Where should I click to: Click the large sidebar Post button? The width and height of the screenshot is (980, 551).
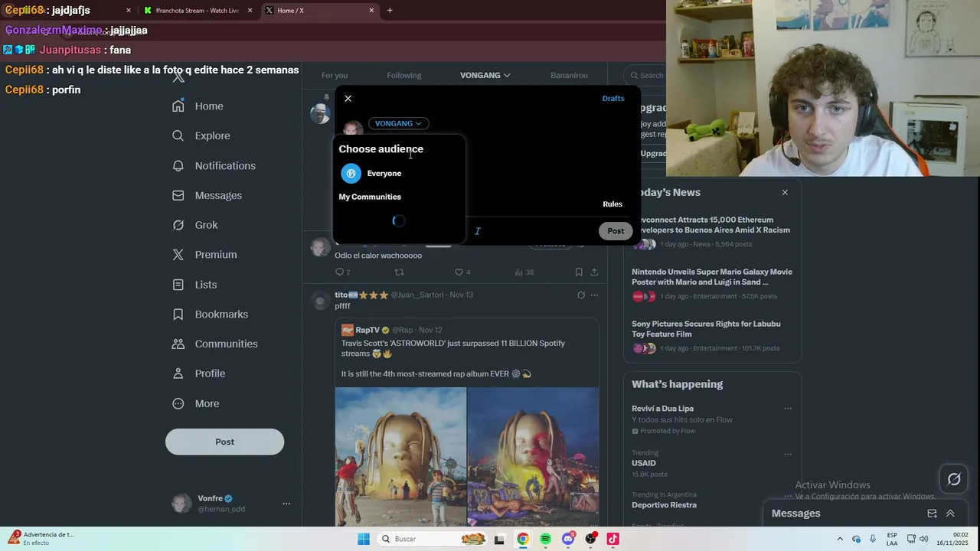coord(224,442)
